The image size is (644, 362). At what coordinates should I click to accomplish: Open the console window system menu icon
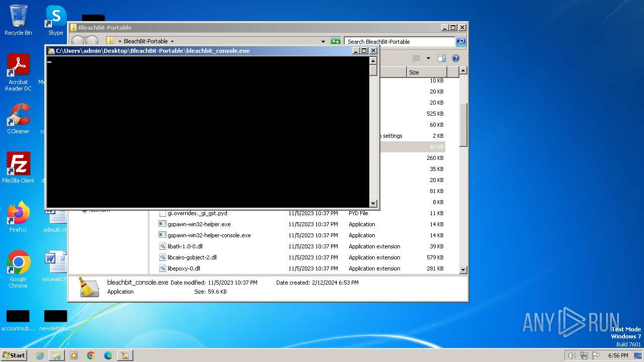pos(51,51)
